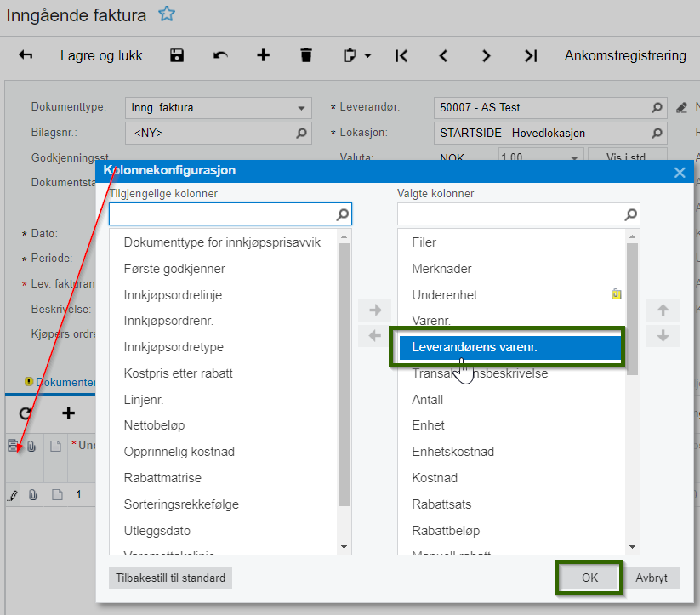Screen dimensions: 700x615
Task: Click Avbryt to cancel dialog
Action: (x=652, y=578)
